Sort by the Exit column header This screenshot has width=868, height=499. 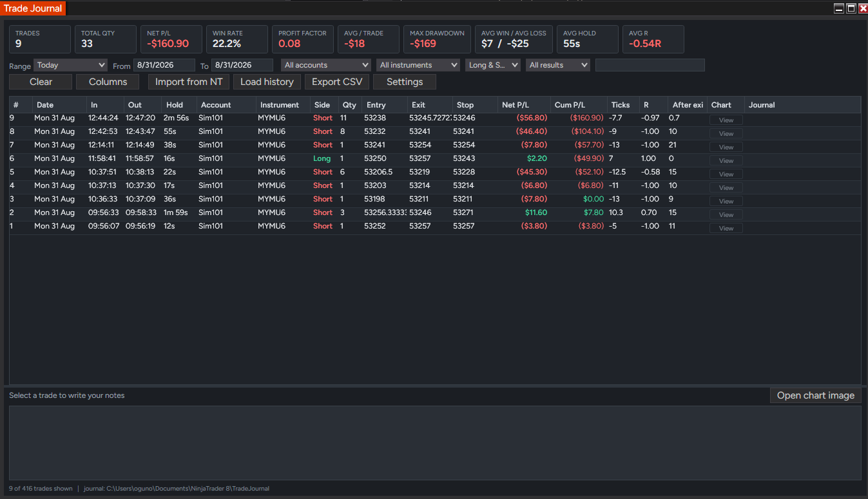(x=430, y=105)
